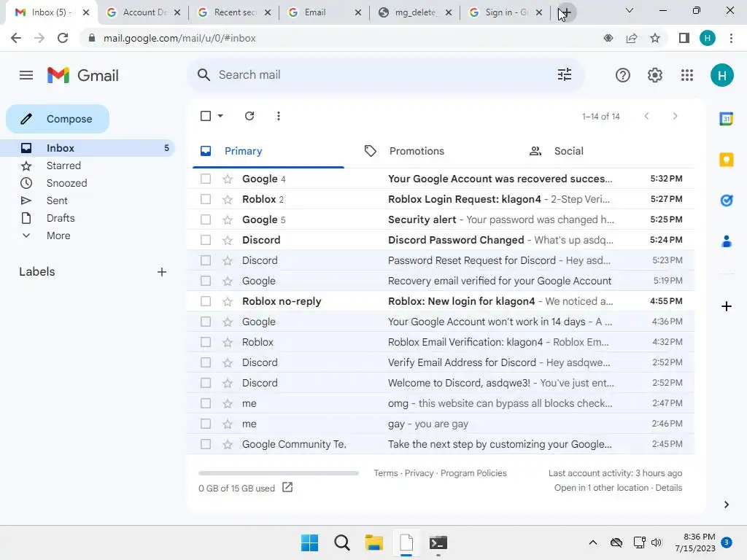Viewport: 747px width, 560px height.
Task: Show search options filter icon
Action: pyautogui.click(x=565, y=75)
